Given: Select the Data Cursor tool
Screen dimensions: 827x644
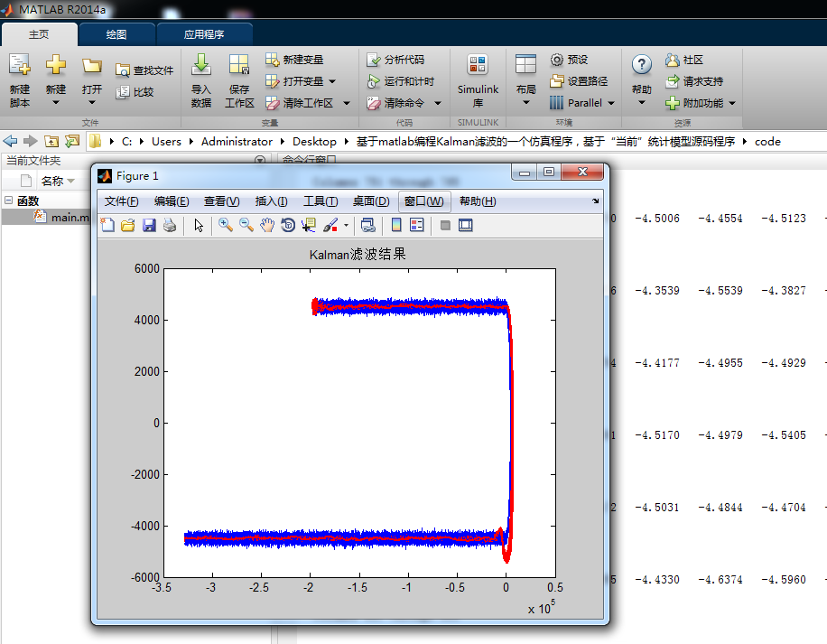Looking at the screenshot, I should [x=309, y=226].
